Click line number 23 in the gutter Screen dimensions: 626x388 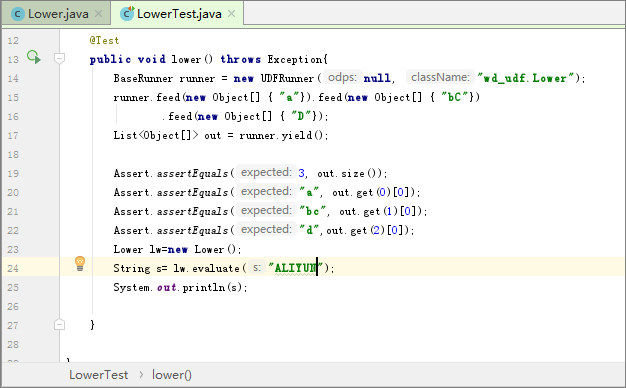coord(13,249)
